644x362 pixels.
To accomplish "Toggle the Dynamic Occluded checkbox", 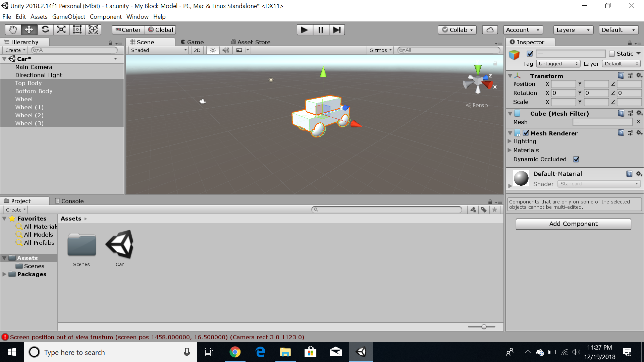I will (576, 159).
